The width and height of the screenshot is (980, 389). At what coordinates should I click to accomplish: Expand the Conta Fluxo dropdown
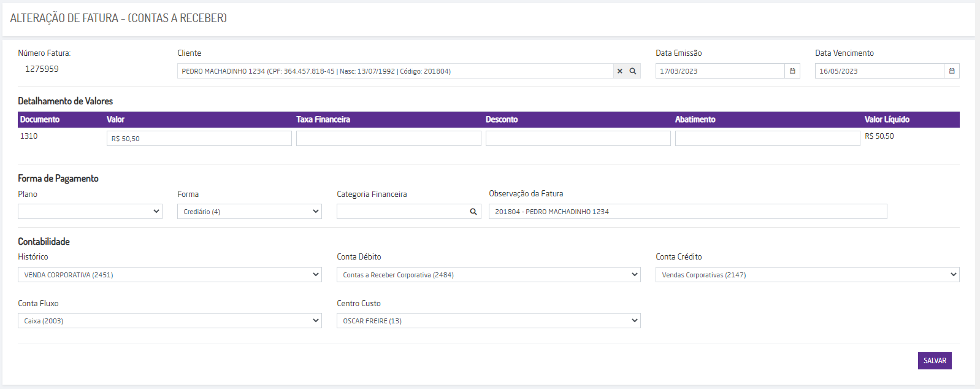[170, 321]
